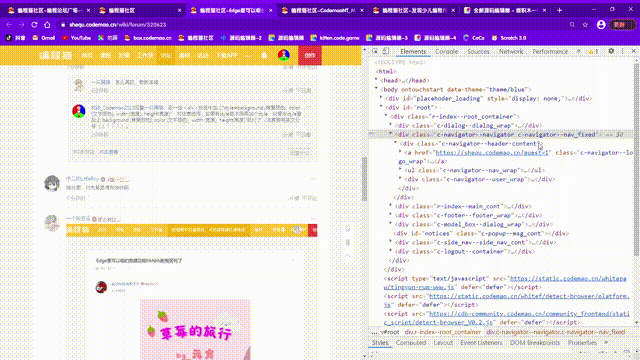The height and width of the screenshot is (360, 640).
Task: Select the div id notices DOM row
Action: pos(481,233)
